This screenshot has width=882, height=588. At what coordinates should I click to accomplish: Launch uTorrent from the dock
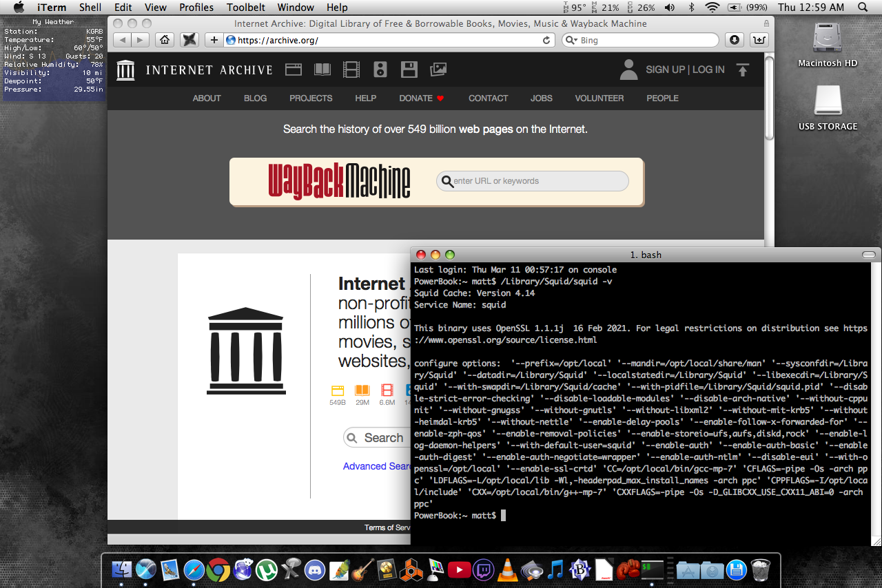[x=267, y=569]
